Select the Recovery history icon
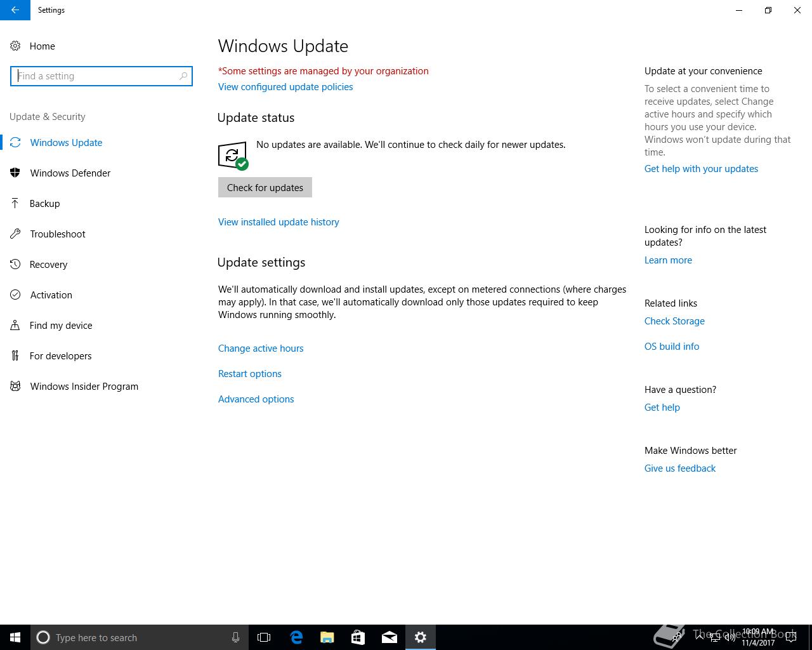Screen dimensions: 812x650 pyautogui.click(x=15, y=265)
